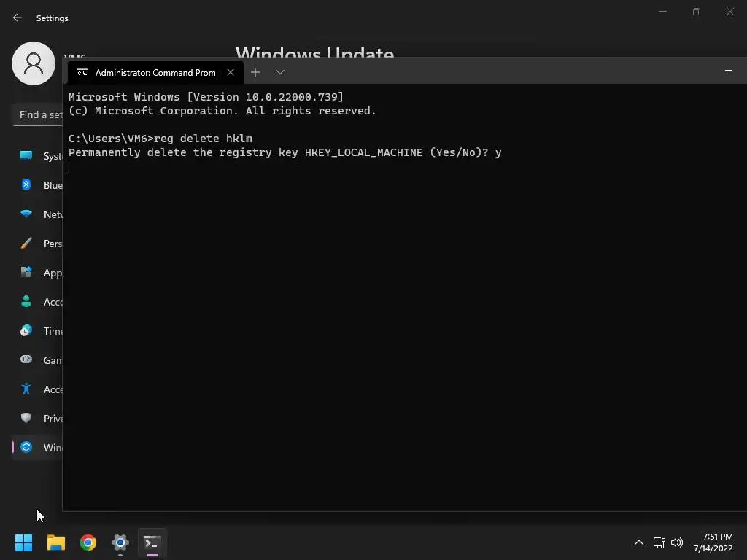Open Time & language in Settings sidebar
The width and height of the screenshot is (747, 560).
point(37,330)
